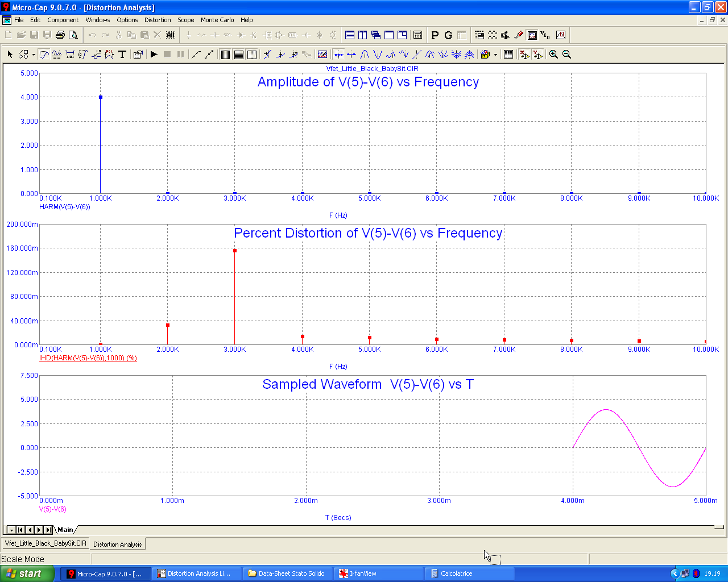Click the Zoom Out magnifier

point(566,55)
